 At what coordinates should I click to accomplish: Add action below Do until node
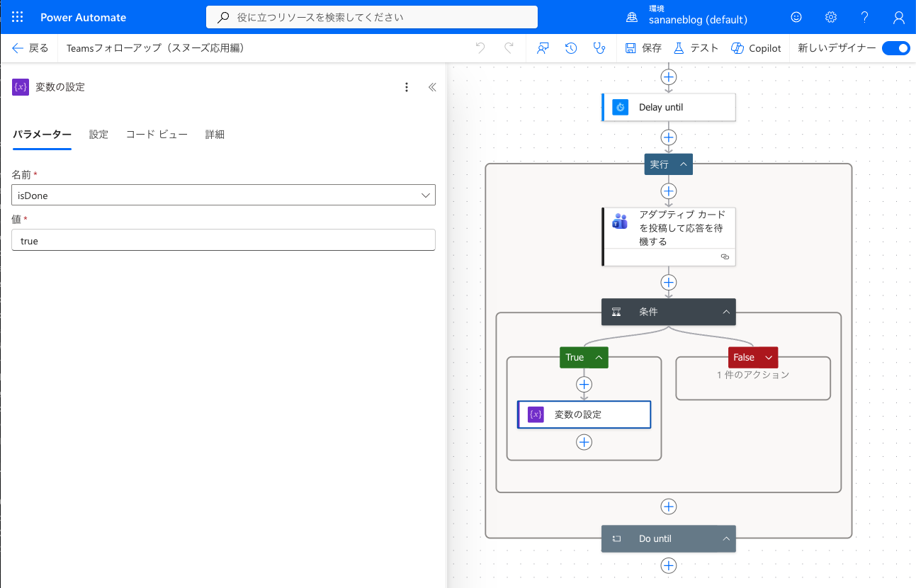click(x=669, y=565)
